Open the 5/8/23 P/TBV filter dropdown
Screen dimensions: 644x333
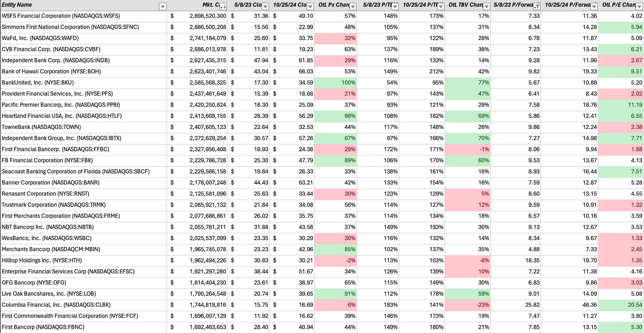pyautogui.click(x=395, y=6)
